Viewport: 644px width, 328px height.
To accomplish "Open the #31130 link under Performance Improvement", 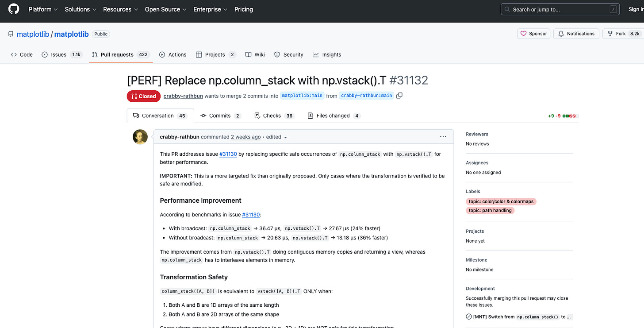I will [x=251, y=215].
